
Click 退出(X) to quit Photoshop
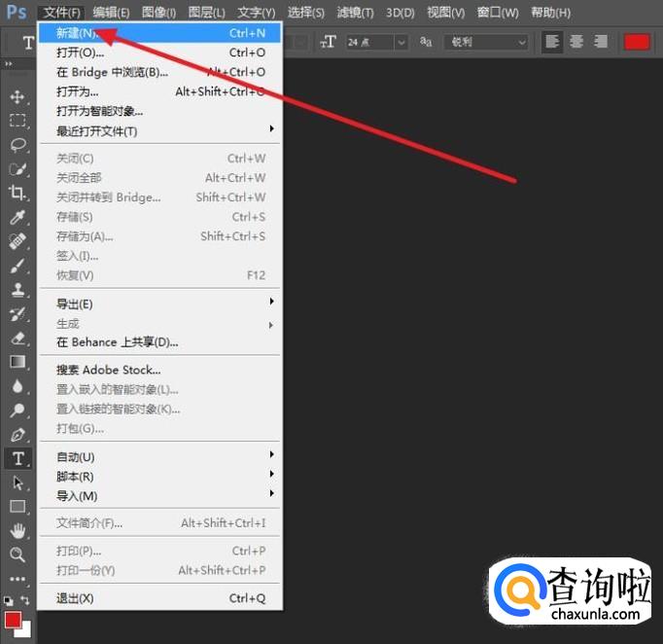point(75,598)
